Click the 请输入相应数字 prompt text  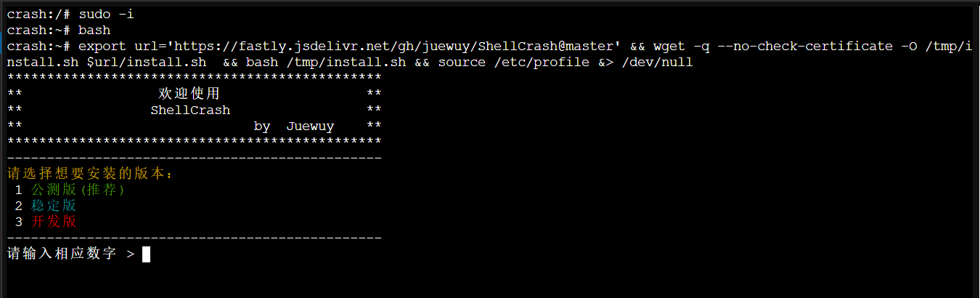pos(62,254)
